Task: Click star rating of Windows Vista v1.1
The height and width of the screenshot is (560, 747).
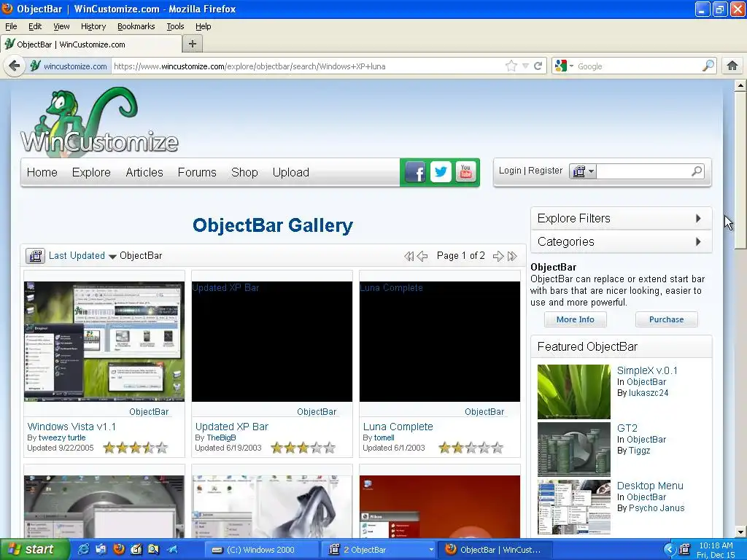Action: point(136,448)
